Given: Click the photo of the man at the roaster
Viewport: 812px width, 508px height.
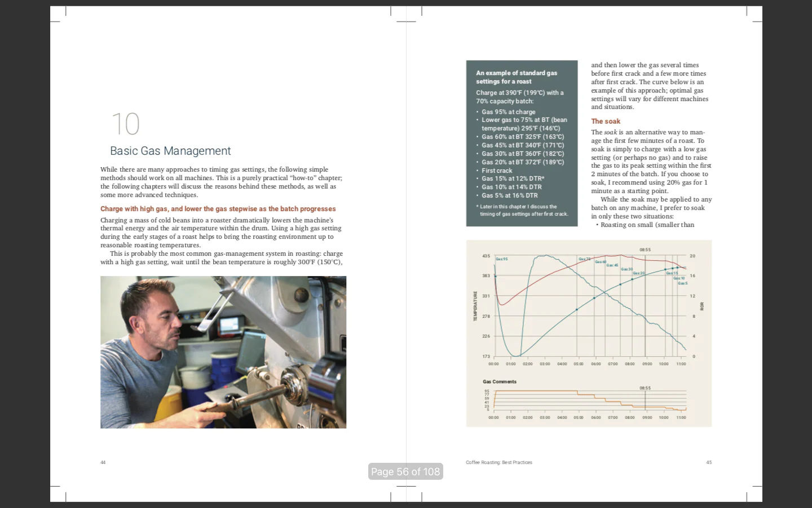Looking at the screenshot, I should point(223,352).
